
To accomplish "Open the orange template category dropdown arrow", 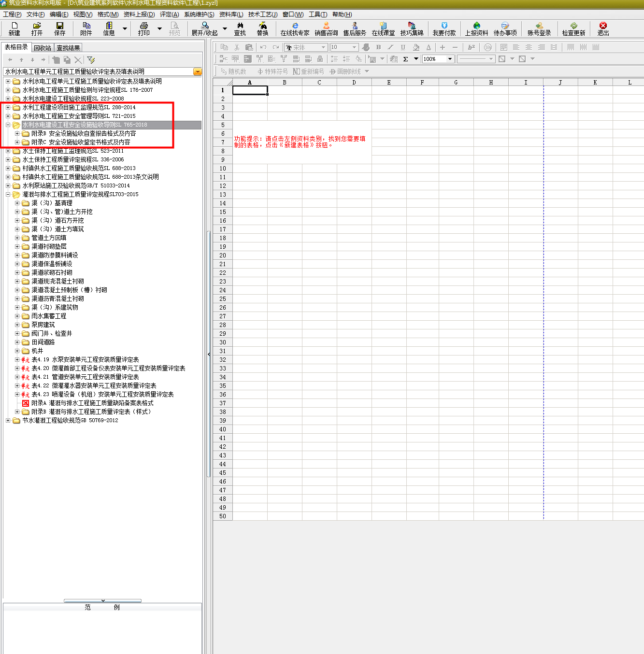I will pyautogui.click(x=197, y=71).
